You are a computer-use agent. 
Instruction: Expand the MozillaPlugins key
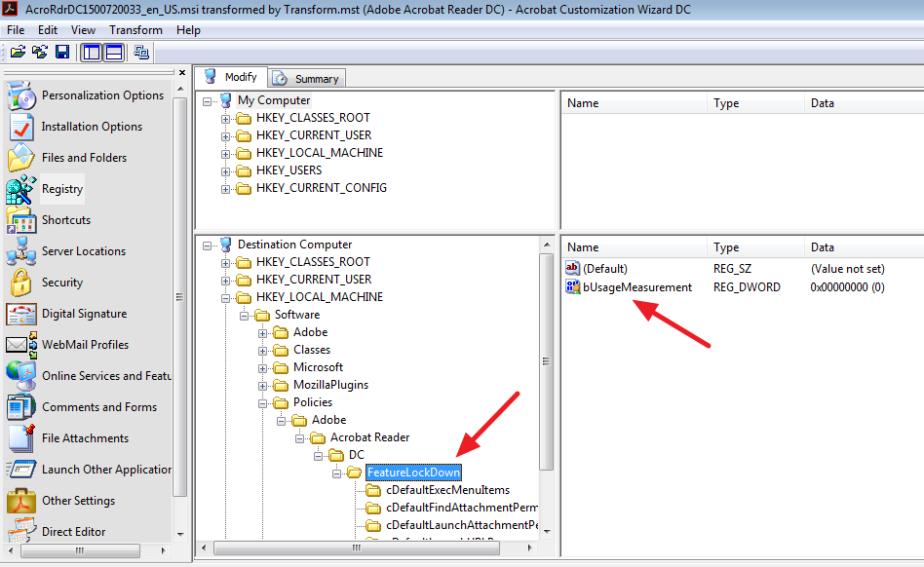pos(262,386)
